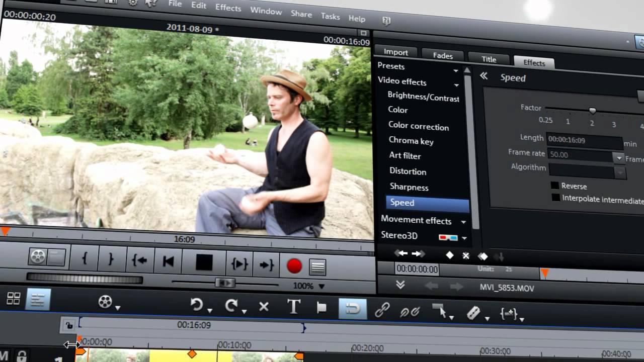Mute track 1 with the M button

pyautogui.click(x=5, y=356)
